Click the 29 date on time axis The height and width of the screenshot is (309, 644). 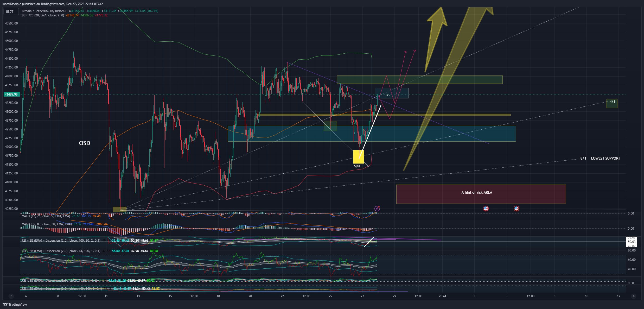[x=394, y=296]
